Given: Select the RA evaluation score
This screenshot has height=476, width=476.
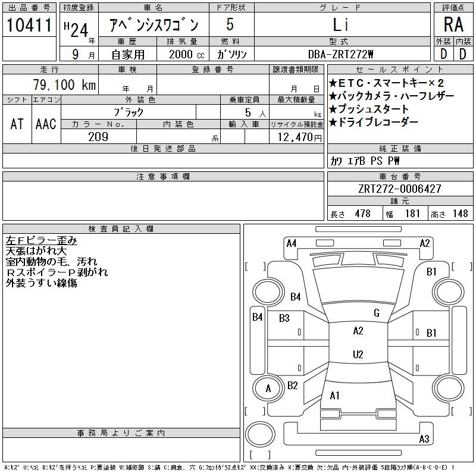Looking at the screenshot, I should pyautogui.click(x=452, y=26).
